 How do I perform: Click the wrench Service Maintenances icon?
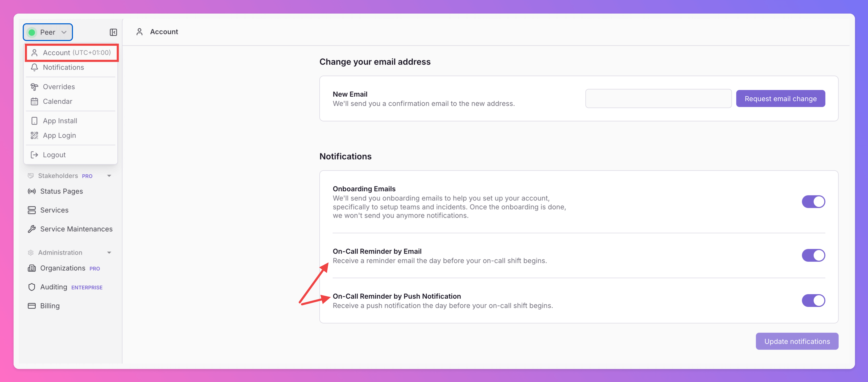click(x=32, y=229)
